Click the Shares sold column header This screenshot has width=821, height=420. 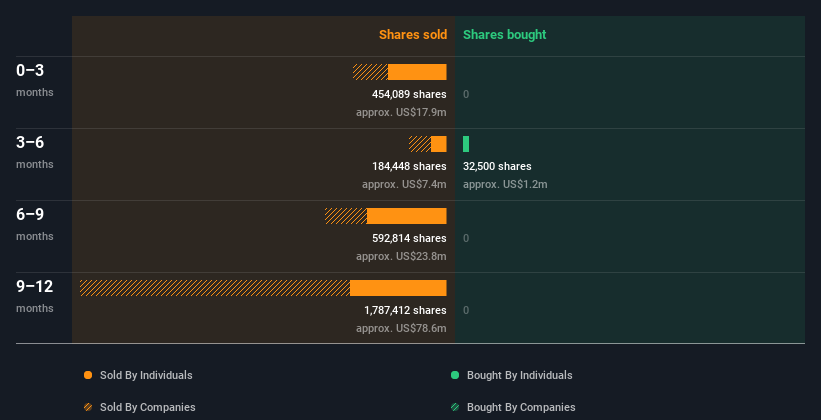[x=413, y=35]
